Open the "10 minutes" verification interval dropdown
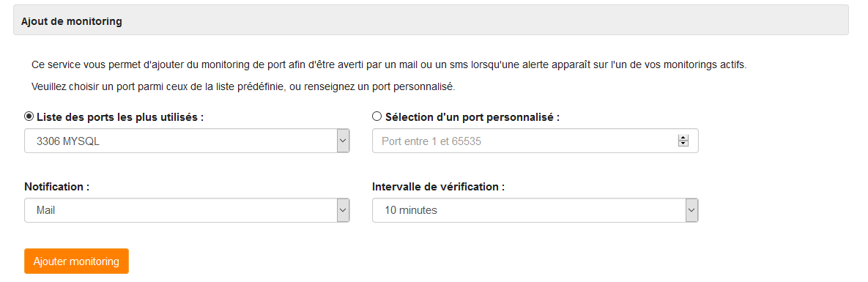The image size is (868, 282). (x=535, y=210)
